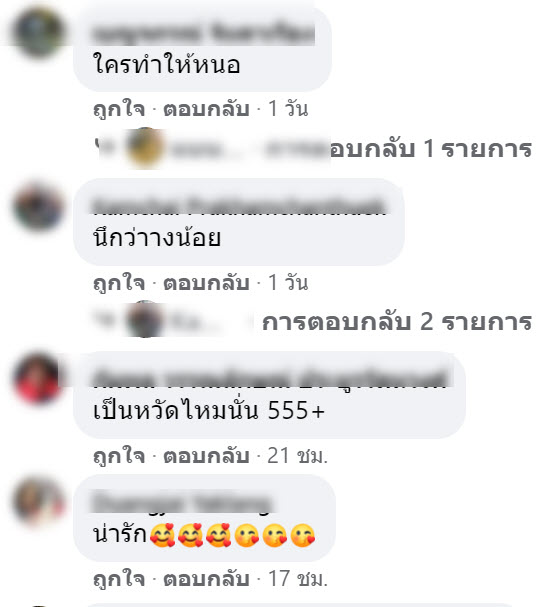Click small avatar in the 2-replies row
This screenshot has width=547, height=607.
pos(145,320)
